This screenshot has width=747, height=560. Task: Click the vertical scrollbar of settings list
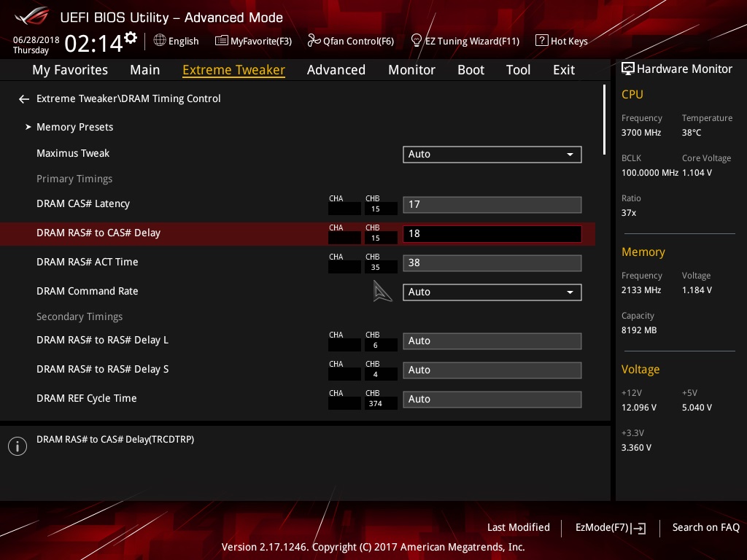pos(604,120)
